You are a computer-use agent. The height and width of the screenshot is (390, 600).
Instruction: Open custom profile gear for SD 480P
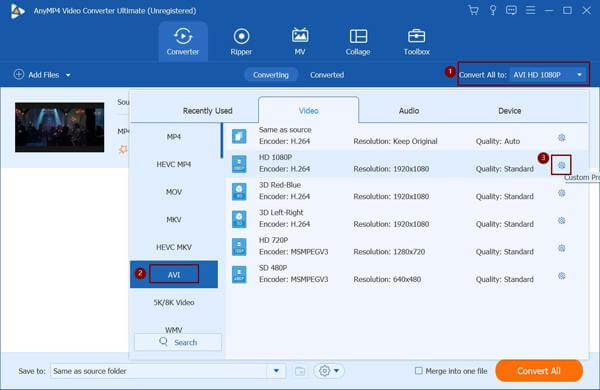(561, 276)
